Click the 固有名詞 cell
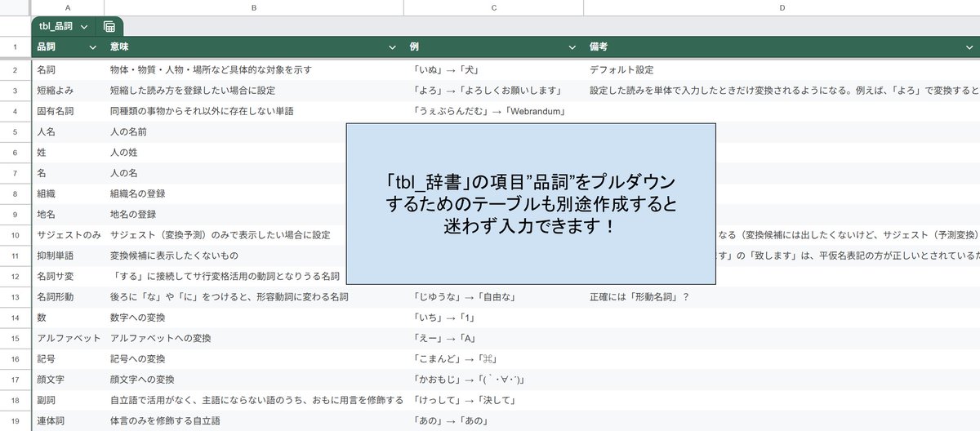 coord(68,111)
